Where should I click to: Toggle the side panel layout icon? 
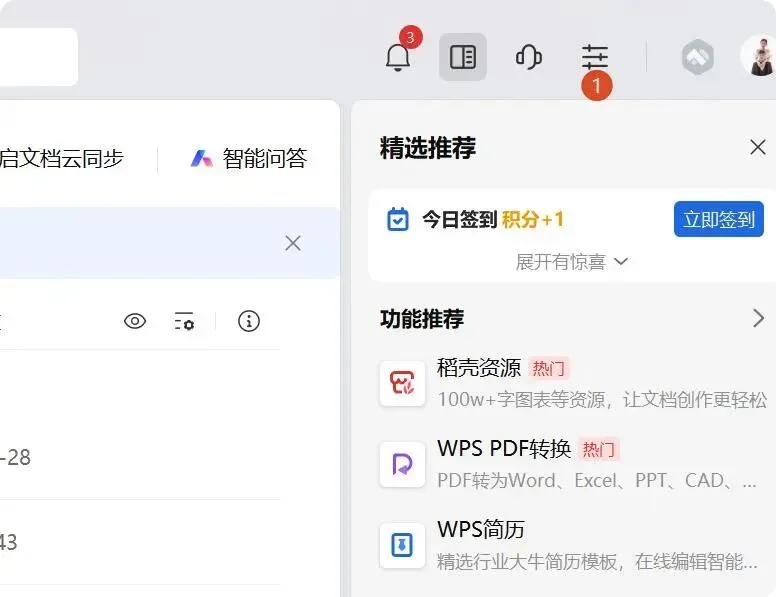click(463, 57)
